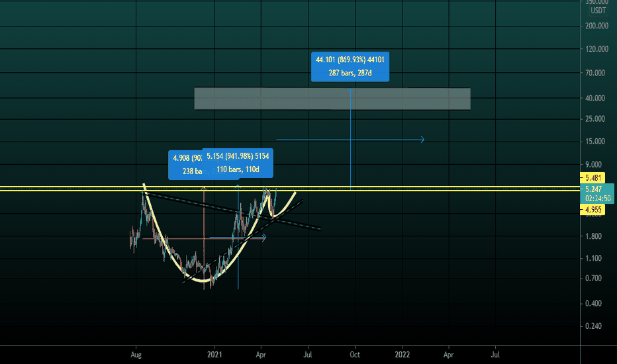Click the 5.154 (941.98%) measurement label

238,163
